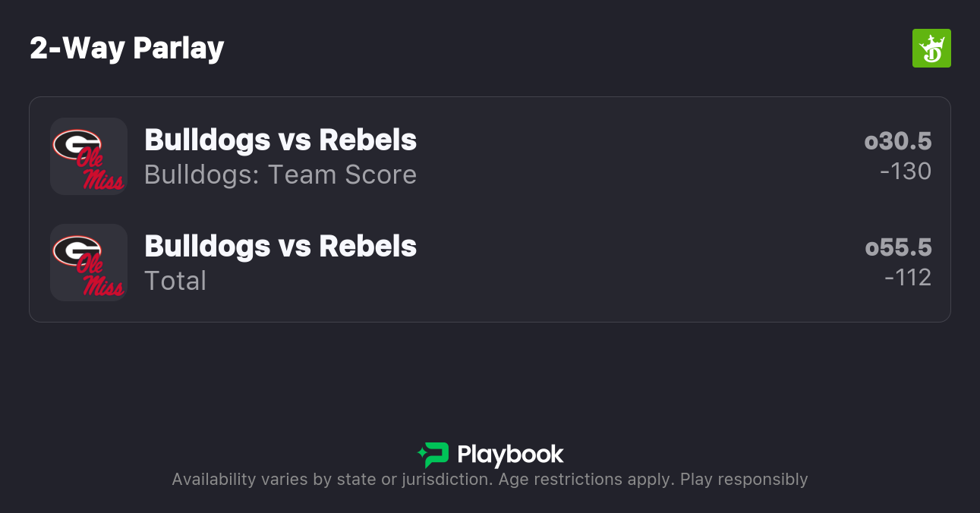Select the o30.5 over line
This screenshot has height=513, width=980.
click(897, 141)
